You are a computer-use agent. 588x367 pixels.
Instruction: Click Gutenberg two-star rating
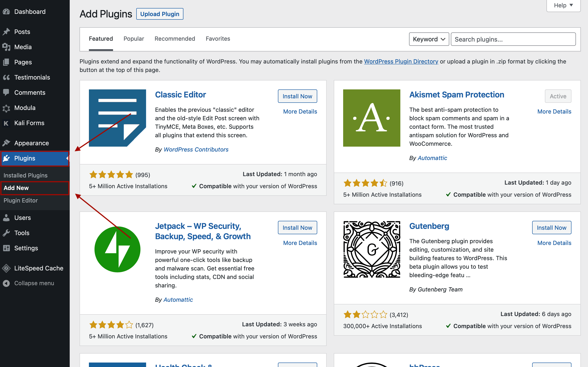tap(365, 314)
